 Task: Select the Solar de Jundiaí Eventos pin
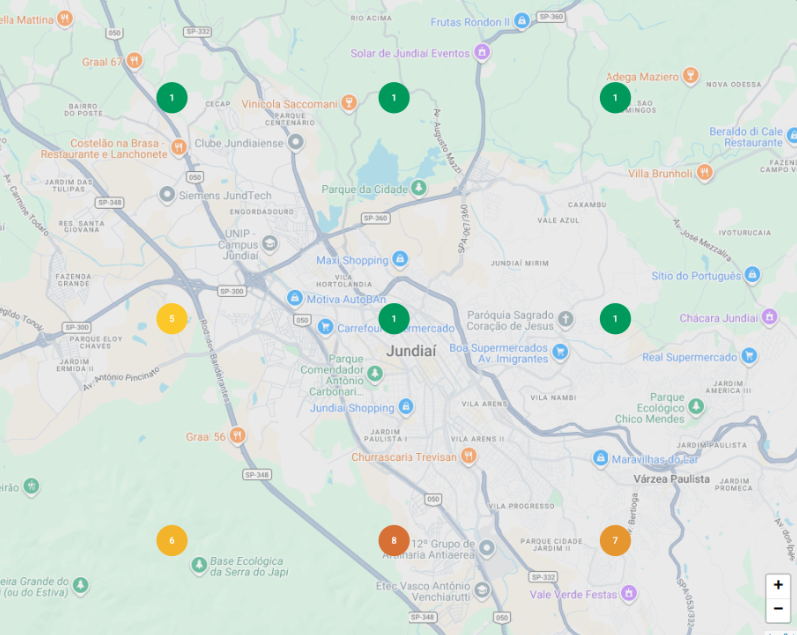[482, 52]
